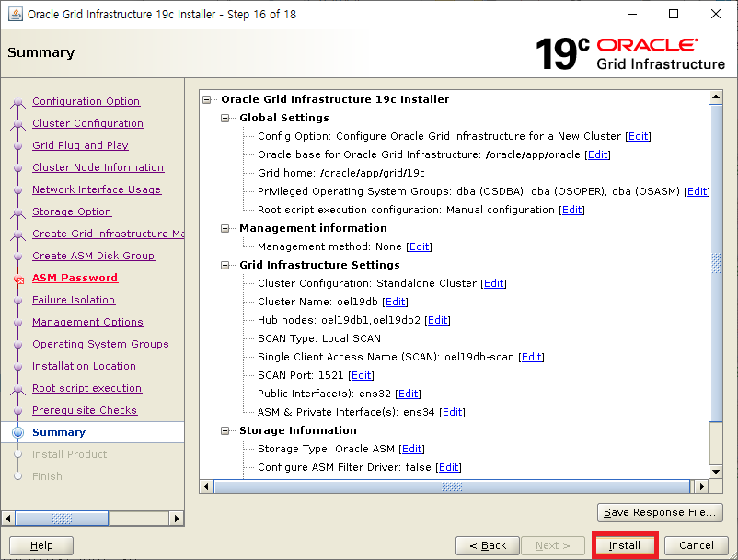Screen dimensions: 738x560
Task: Click the summary horizontal scroll-left arrow
Action: point(206,486)
